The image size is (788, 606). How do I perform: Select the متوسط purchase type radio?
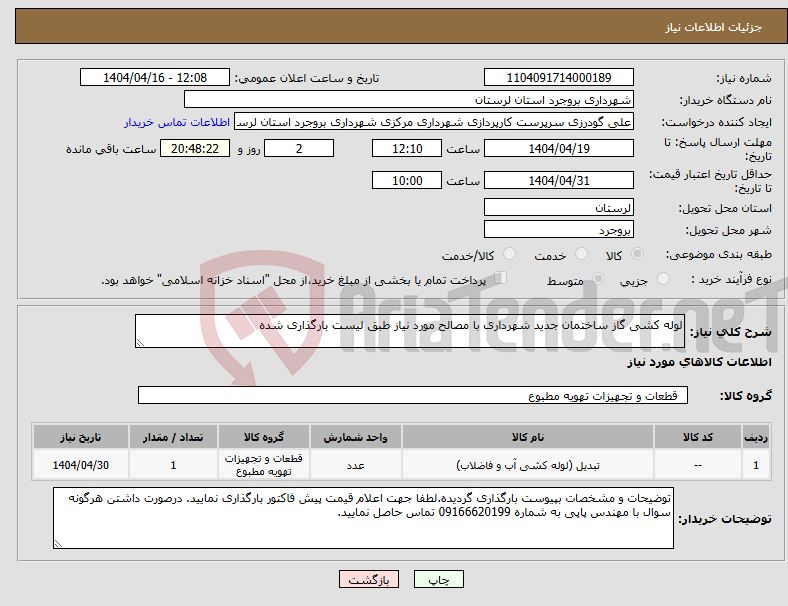pyautogui.click(x=598, y=279)
